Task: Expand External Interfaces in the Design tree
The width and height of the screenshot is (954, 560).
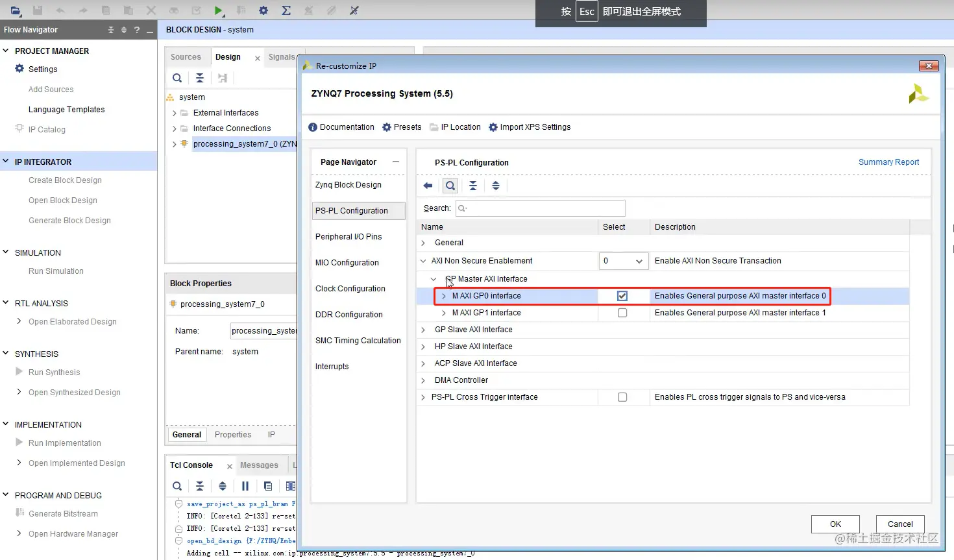Action: coord(174,113)
